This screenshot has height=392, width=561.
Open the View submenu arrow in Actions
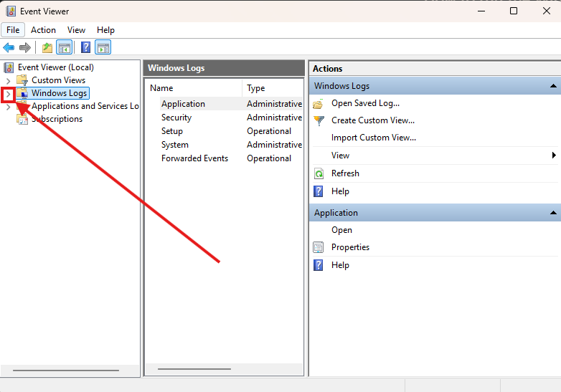(554, 155)
